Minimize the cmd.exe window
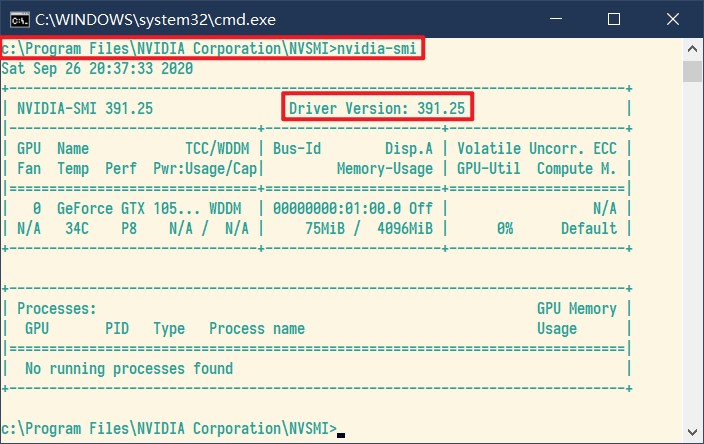The height and width of the screenshot is (444, 704). click(556, 19)
